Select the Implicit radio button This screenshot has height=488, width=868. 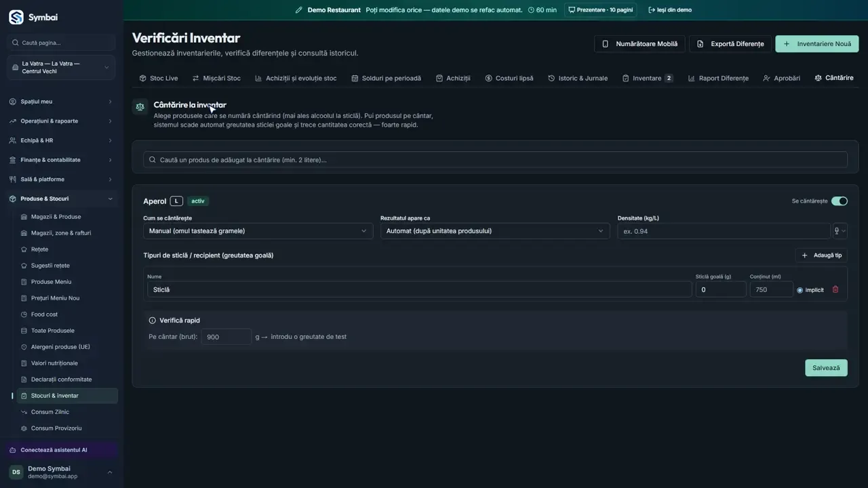800,290
